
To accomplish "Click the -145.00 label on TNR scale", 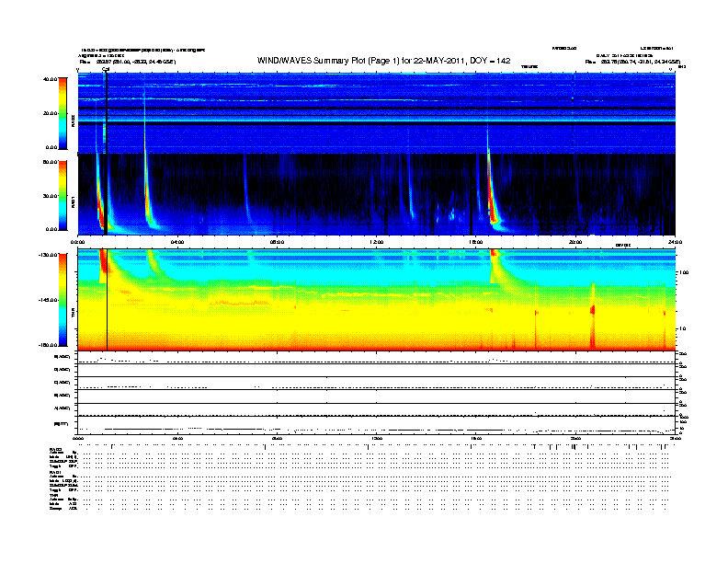I will pos(48,300).
